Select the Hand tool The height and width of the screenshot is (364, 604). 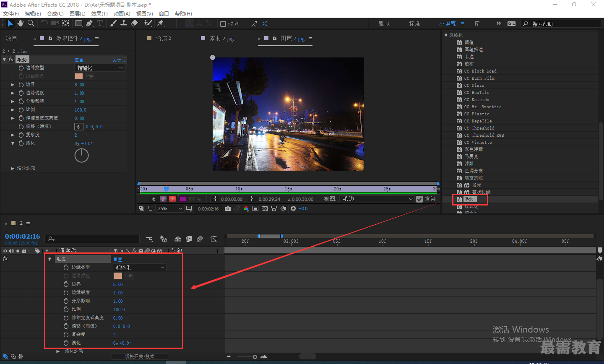(21, 23)
